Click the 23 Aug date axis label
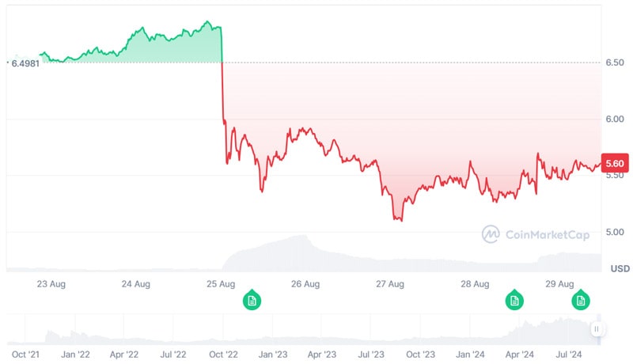Screen dimensions: 633x364 (51, 283)
